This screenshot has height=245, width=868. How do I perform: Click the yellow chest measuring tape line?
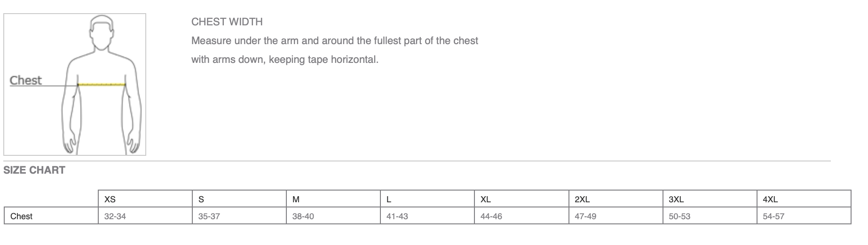[x=102, y=84]
